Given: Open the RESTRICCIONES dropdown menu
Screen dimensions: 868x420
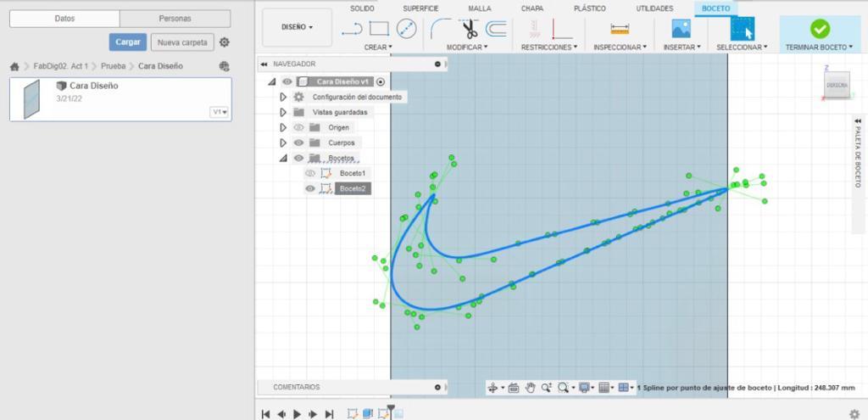Looking at the screenshot, I should [549, 48].
